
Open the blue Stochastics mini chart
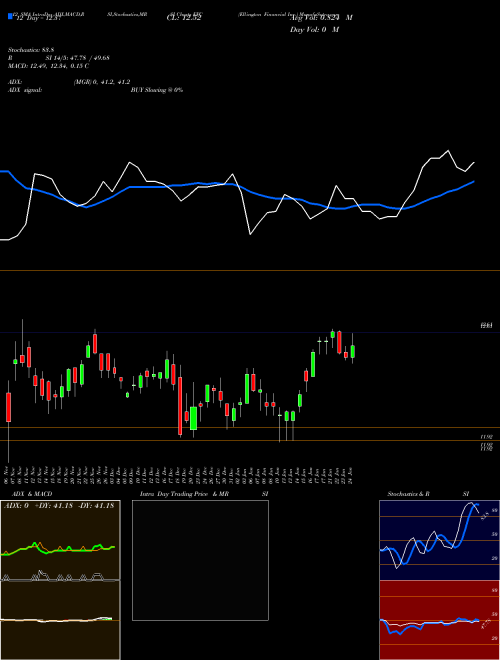(x=439, y=540)
